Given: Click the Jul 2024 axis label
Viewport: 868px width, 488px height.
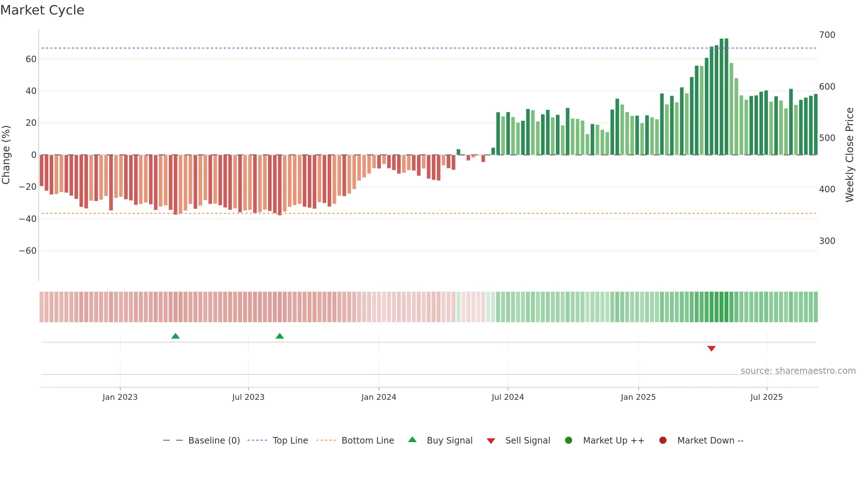Looking at the screenshot, I should [508, 397].
